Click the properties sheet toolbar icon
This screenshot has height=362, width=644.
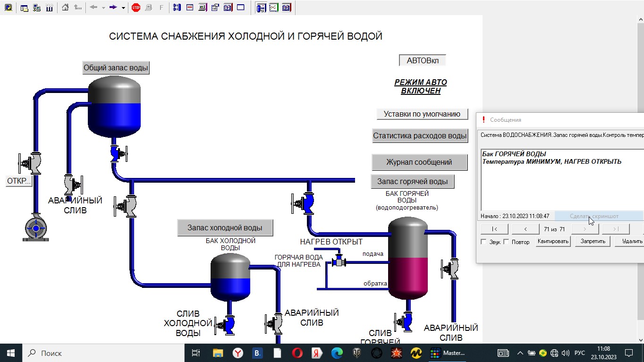pos(215,8)
